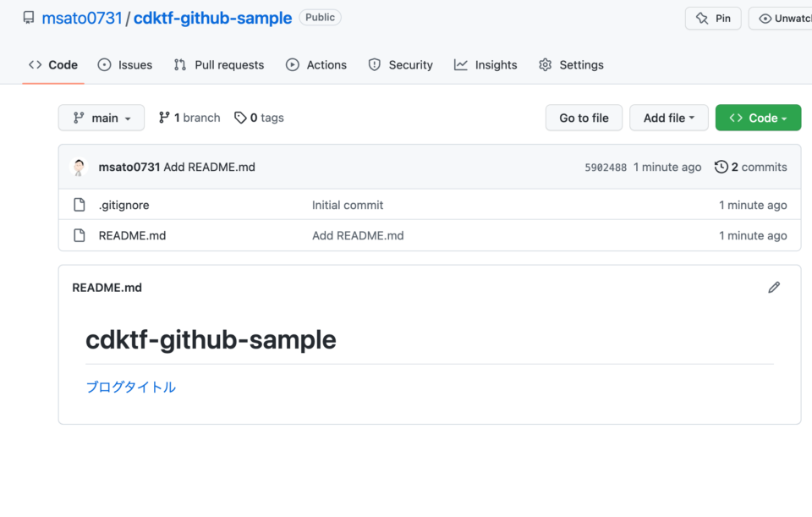The image size is (812, 517).
Task: Click the repository book icon next to msato0731
Action: coord(28,17)
